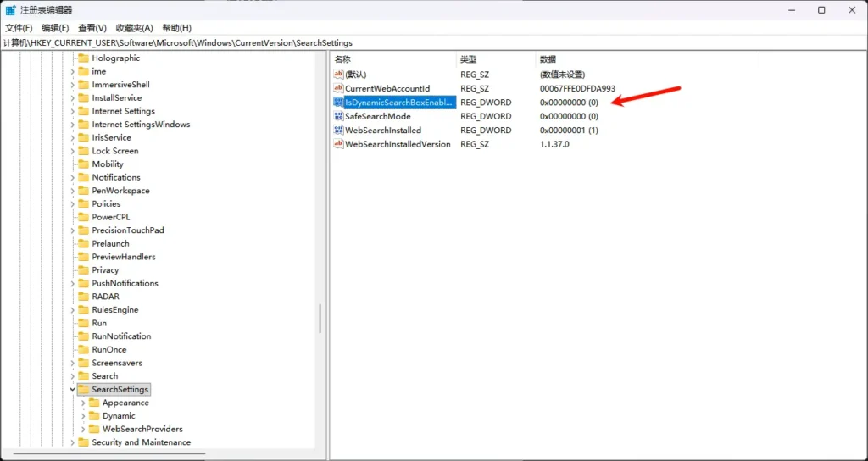Image resolution: width=868 pixels, height=461 pixels.
Task: Click the DWORD icon beside SafeSearchMode
Action: (338, 116)
